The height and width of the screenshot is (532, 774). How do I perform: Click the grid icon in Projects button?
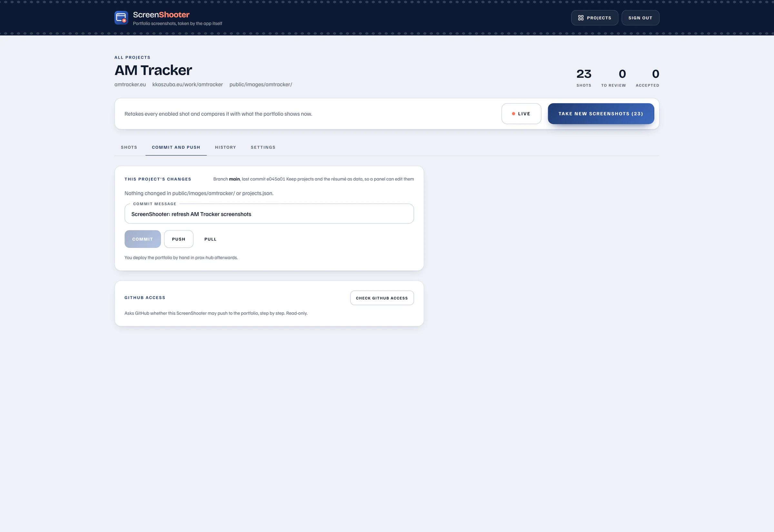point(581,18)
